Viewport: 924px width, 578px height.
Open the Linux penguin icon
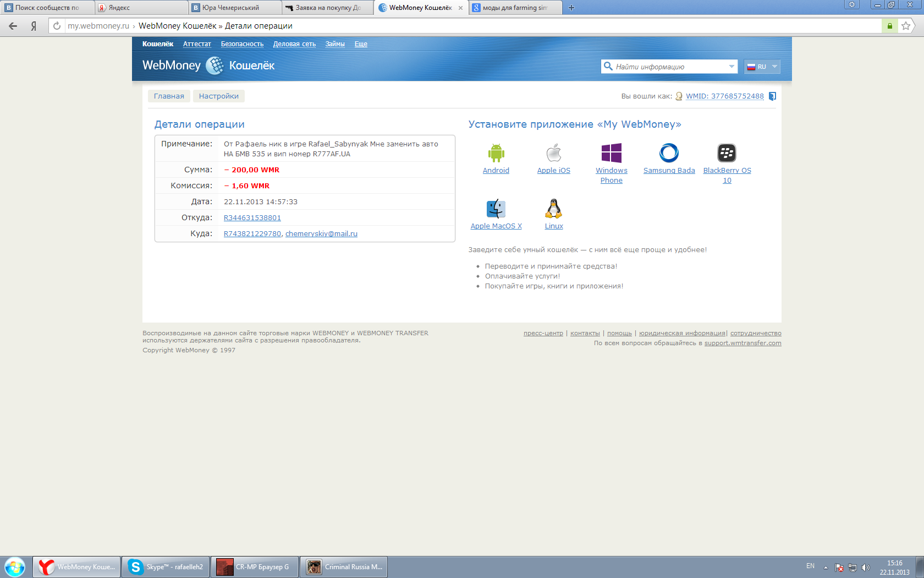point(554,209)
